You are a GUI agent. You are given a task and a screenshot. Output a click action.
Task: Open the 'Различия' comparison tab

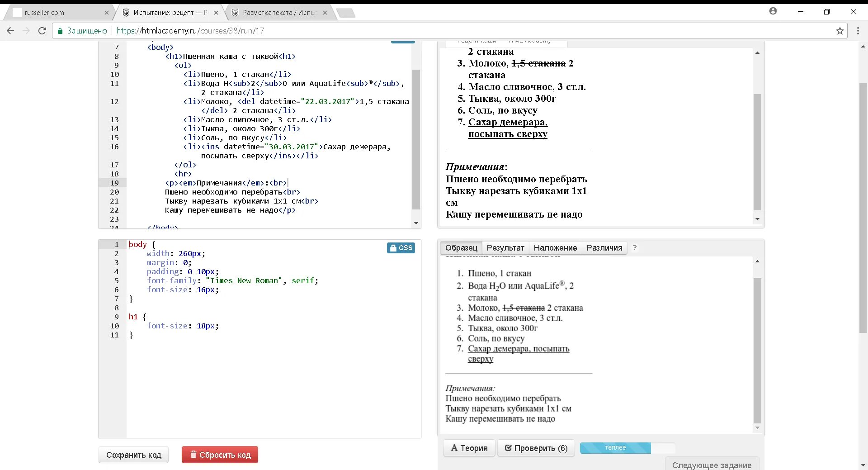point(604,248)
